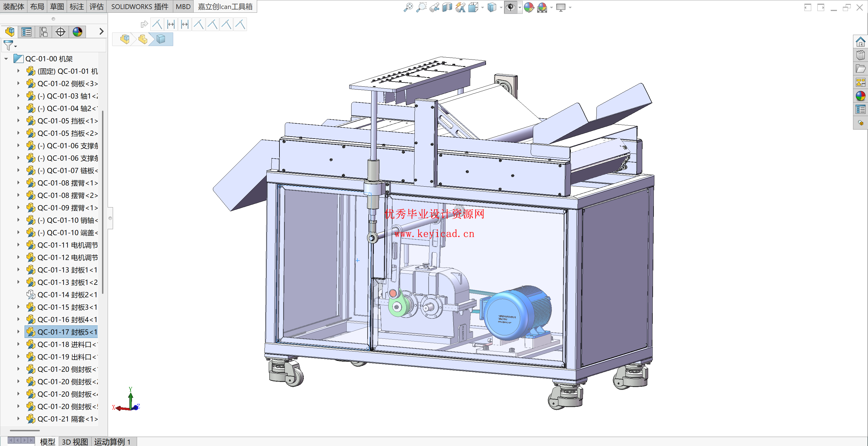Switch to the 模型 bottom tab
The image size is (868, 446).
point(47,441)
